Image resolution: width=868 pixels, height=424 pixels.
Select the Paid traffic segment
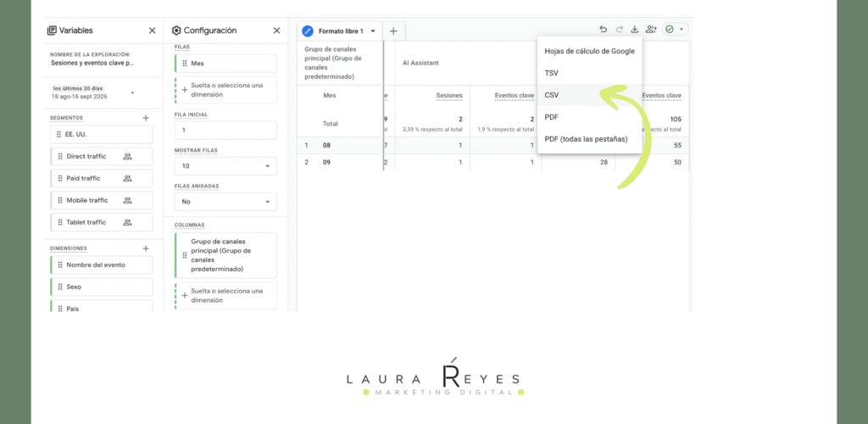coord(102,178)
